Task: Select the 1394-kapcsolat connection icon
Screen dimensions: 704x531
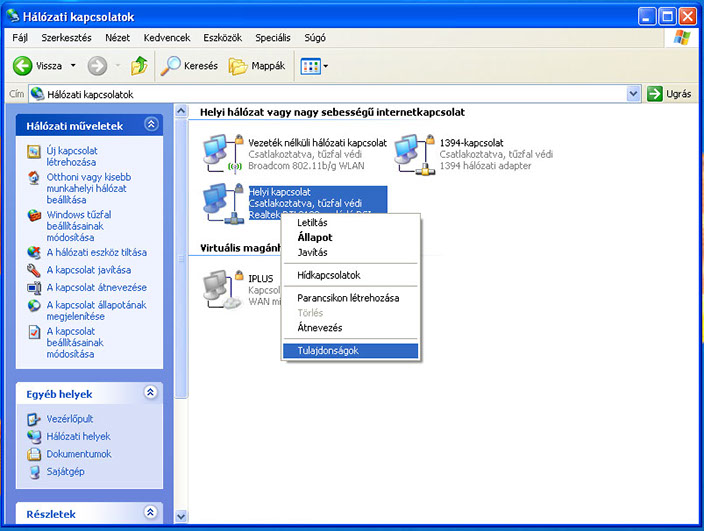Action: (x=414, y=154)
